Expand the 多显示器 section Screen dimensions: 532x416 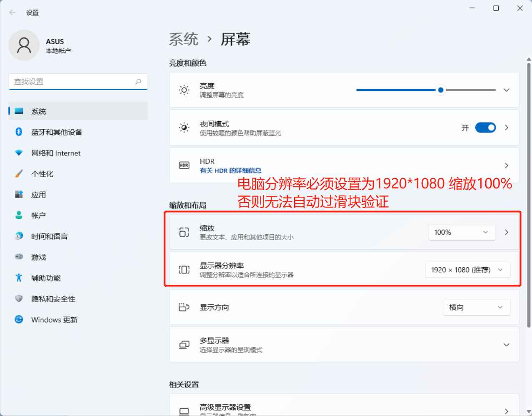point(506,345)
